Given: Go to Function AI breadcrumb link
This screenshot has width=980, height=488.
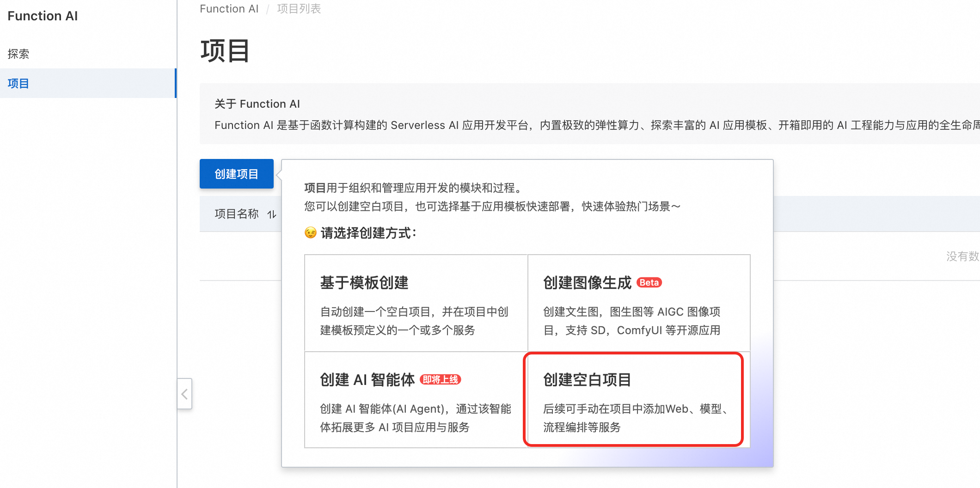Looking at the screenshot, I should tap(229, 9).
